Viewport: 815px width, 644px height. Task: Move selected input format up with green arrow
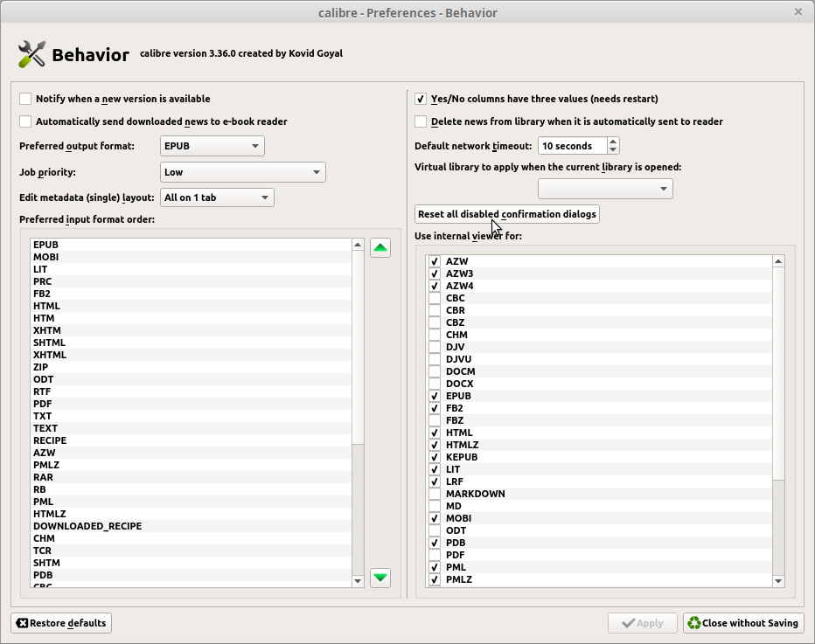click(x=380, y=248)
